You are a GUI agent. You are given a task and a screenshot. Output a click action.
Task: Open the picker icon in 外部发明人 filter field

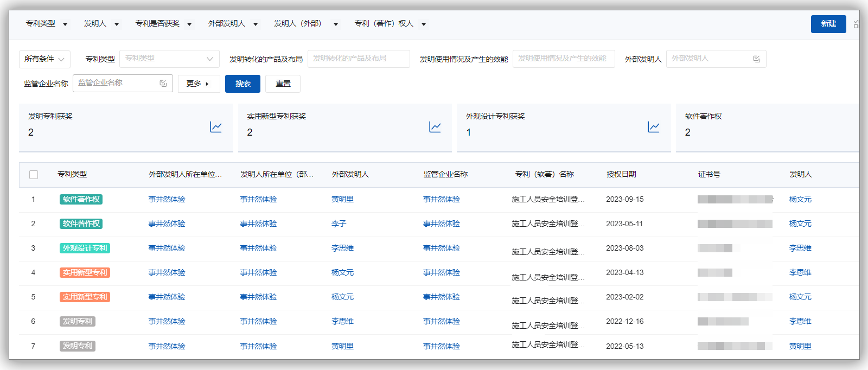[x=757, y=59]
